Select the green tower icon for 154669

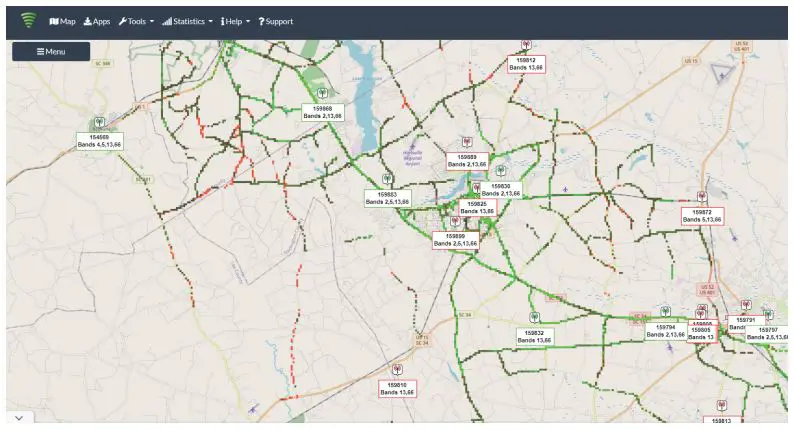pos(99,122)
